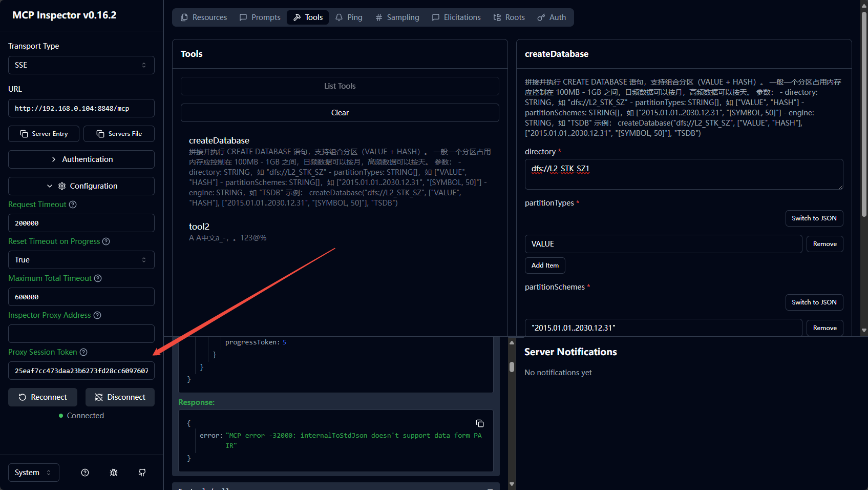Expand the Authentication section
The image size is (868, 490).
81,159
